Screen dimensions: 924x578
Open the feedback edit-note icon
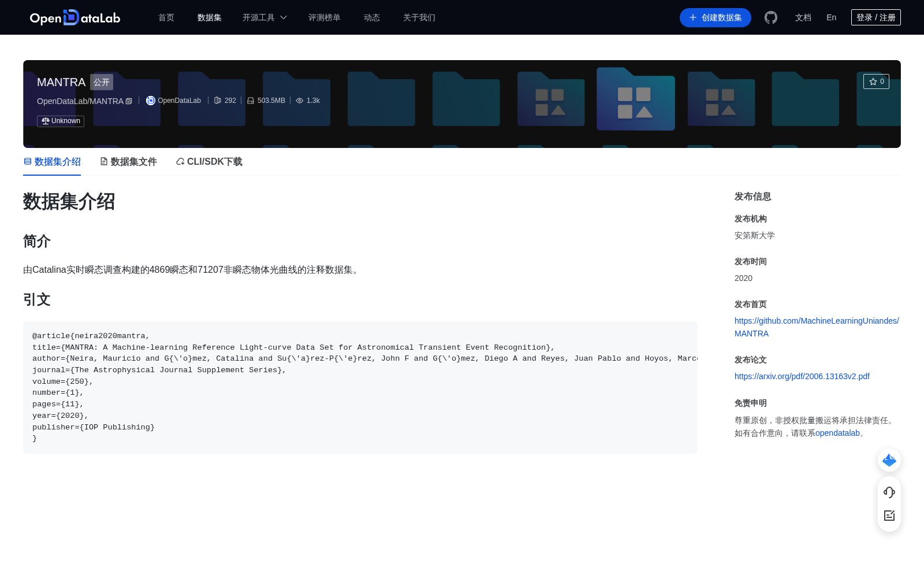click(x=889, y=516)
